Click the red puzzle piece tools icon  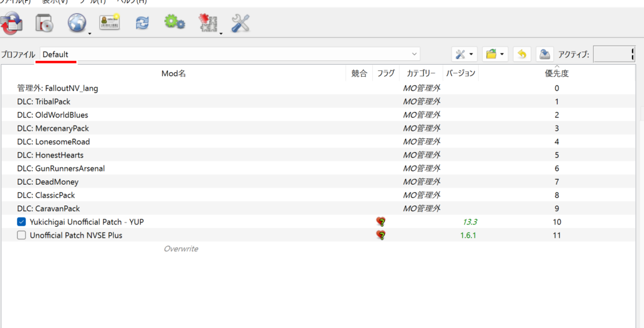[x=208, y=23]
